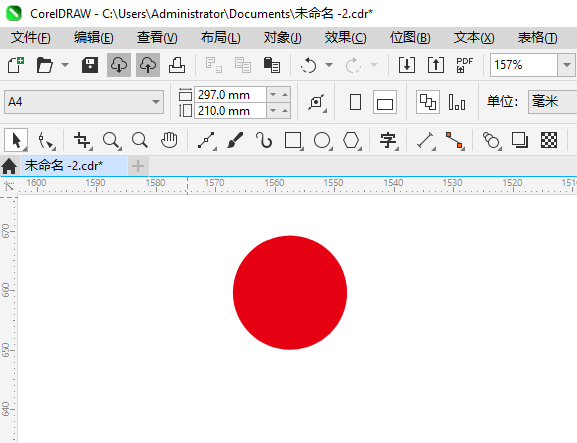The width and height of the screenshot is (577, 443).
Task: Select the Shape node edit tool
Action: 46,141
